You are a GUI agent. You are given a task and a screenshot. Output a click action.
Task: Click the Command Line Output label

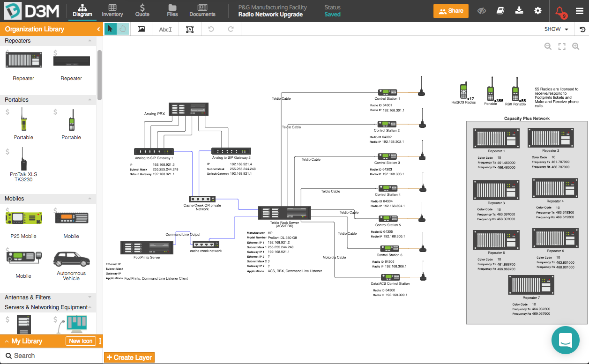pos(183,234)
